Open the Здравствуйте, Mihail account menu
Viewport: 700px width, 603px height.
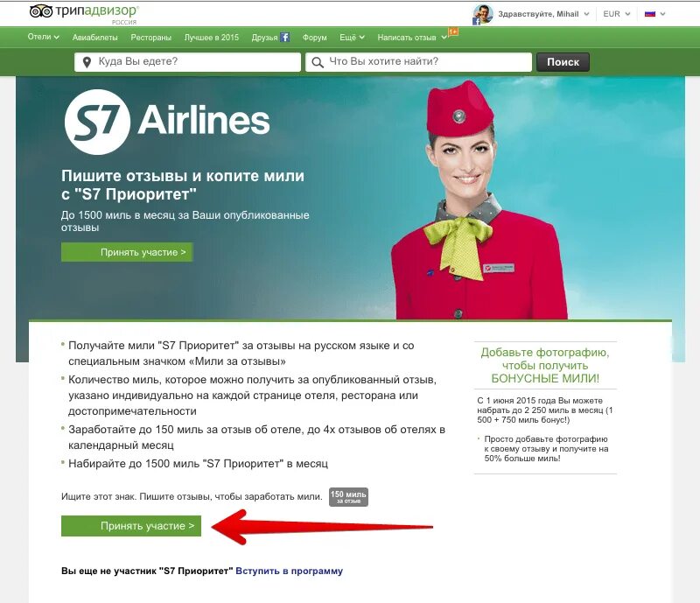pyautogui.click(x=543, y=14)
